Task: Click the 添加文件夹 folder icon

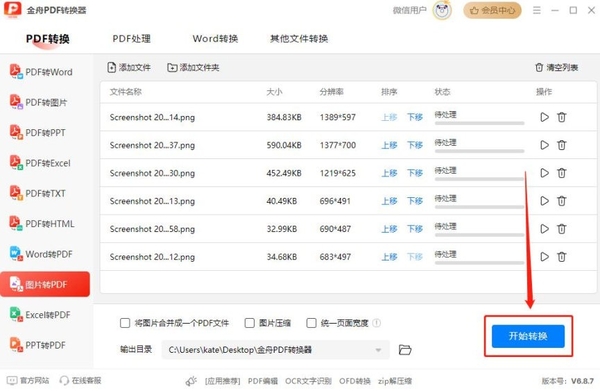Action: [x=172, y=68]
